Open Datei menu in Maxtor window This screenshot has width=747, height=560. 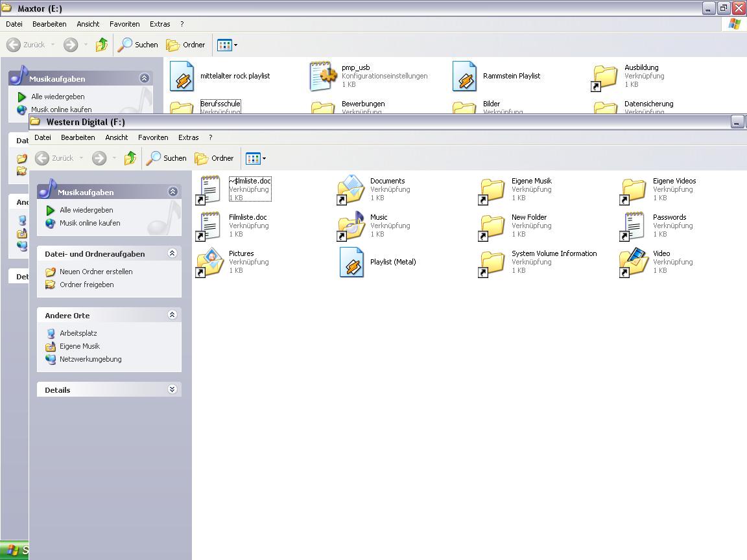click(x=14, y=24)
